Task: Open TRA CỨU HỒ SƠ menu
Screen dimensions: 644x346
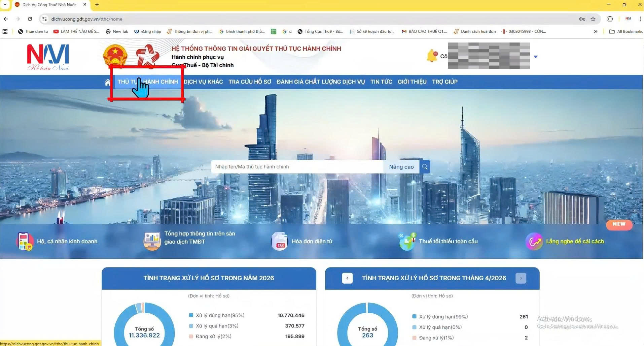Action: point(250,82)
